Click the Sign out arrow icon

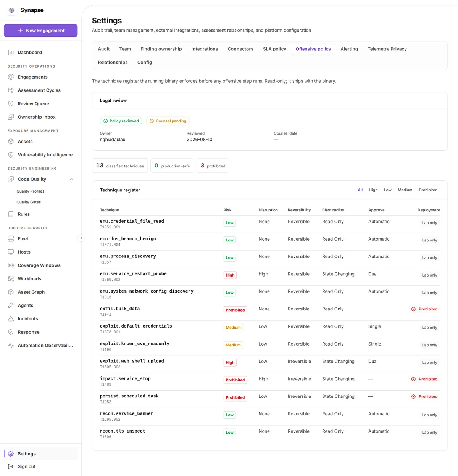pos(11,466)
